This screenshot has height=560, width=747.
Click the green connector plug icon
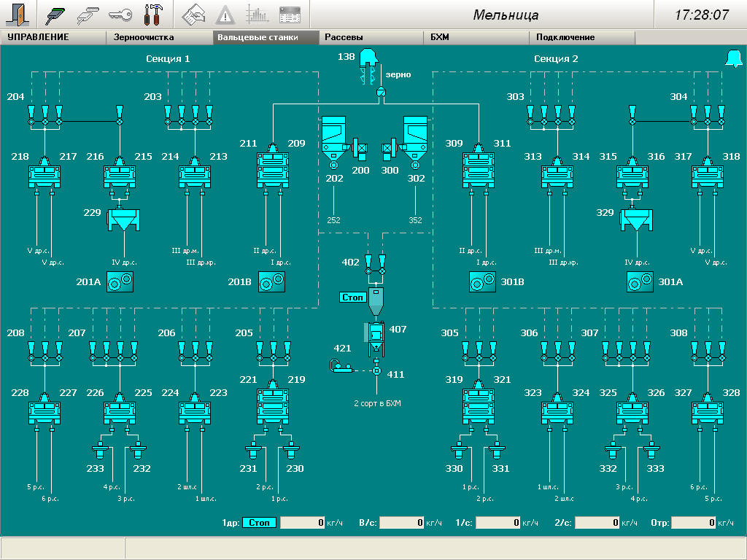(57, 14)
